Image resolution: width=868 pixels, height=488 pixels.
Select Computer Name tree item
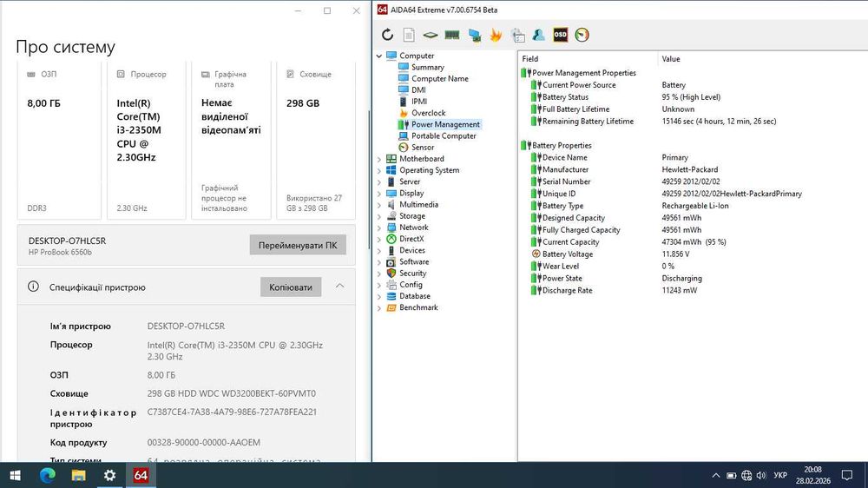(x=439, y=79)
